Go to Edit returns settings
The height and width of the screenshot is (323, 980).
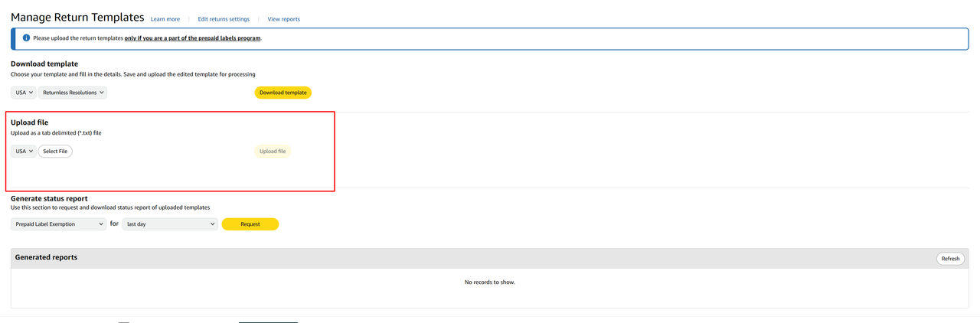tap(224, 19)
